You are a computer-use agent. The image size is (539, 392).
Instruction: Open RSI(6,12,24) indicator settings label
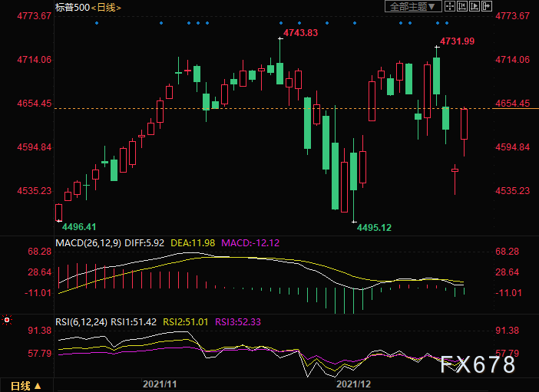[x=81, y=322]
